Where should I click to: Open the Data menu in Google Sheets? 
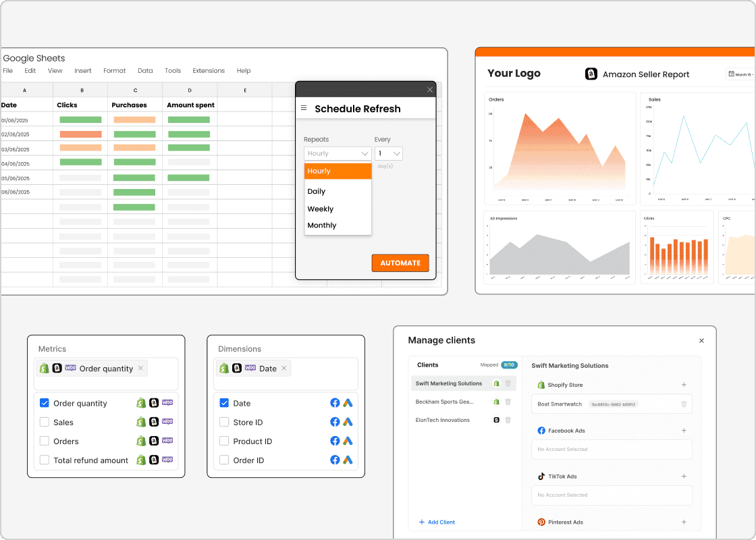point(145,71)
